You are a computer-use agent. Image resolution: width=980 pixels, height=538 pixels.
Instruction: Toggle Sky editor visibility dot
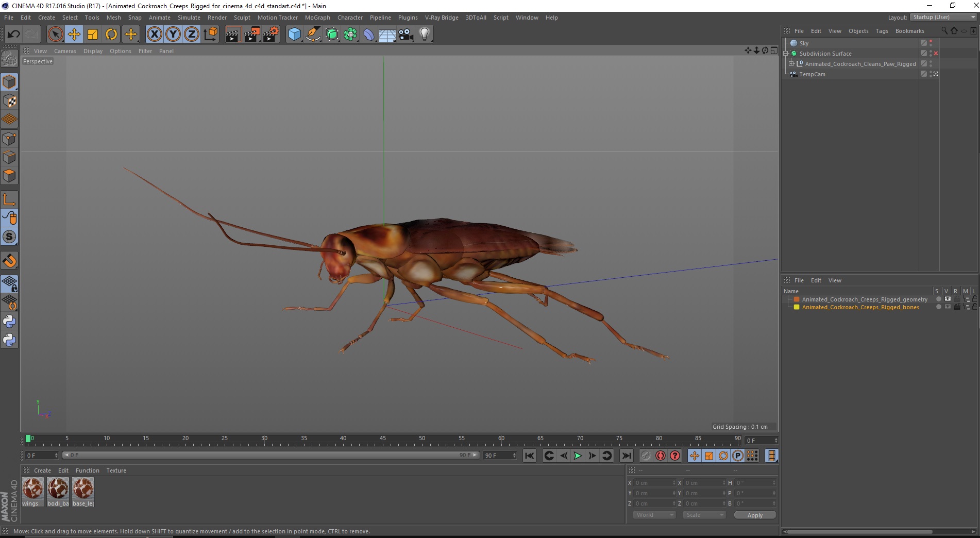click(931, 41)
